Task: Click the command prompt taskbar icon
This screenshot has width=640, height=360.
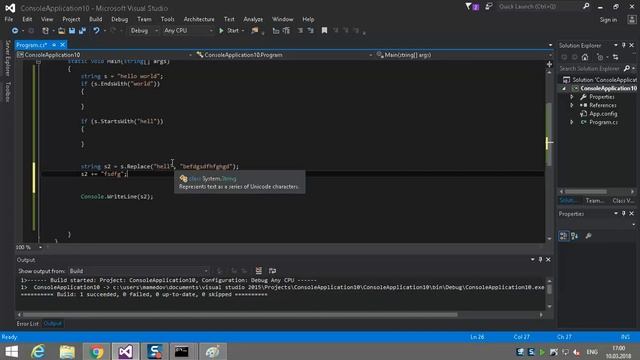Action: click(x=182, y=351)
